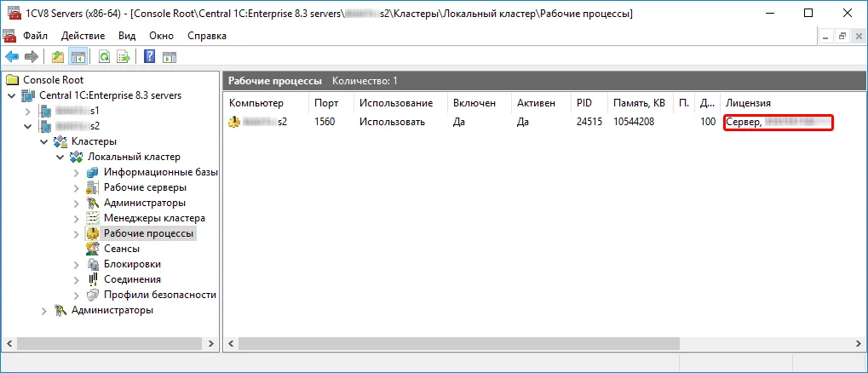Expand the bottom Администраторы root node

45,311
